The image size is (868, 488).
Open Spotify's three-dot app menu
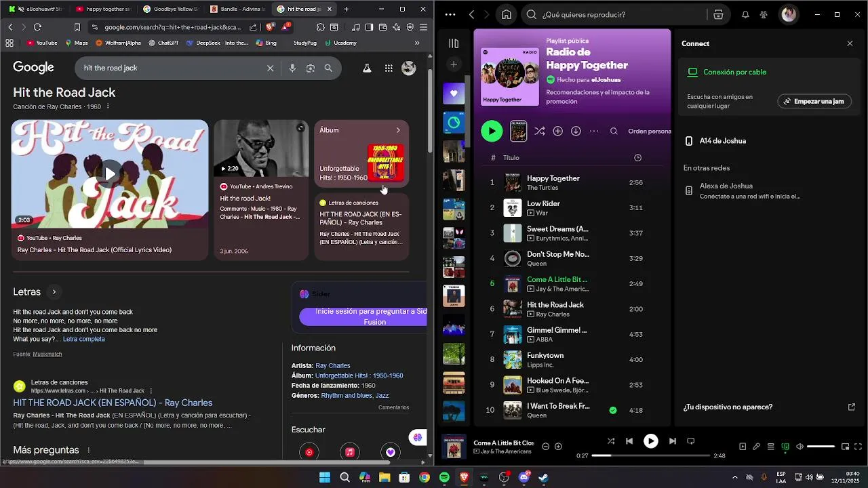click(x=450, y=14)
